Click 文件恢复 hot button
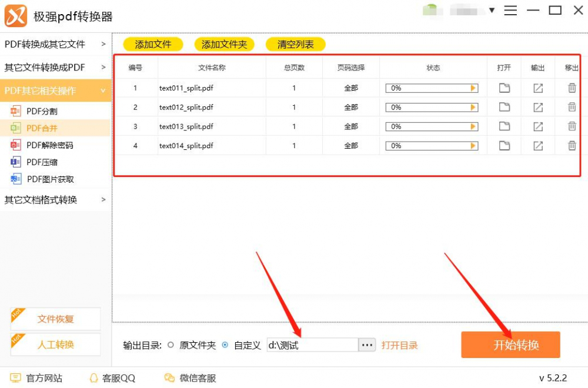Image resolution: width=588 pixels, height=388 pixels. coord(55,319)
